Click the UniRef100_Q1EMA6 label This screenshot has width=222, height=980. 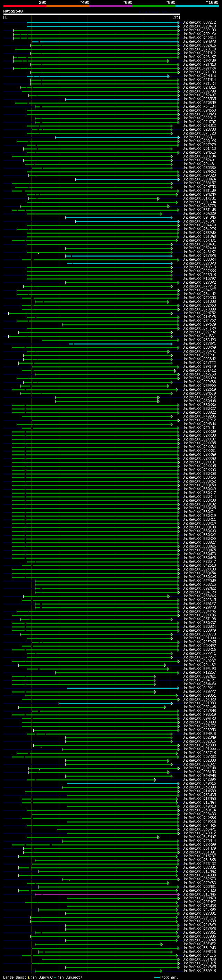tap(199, 894)
